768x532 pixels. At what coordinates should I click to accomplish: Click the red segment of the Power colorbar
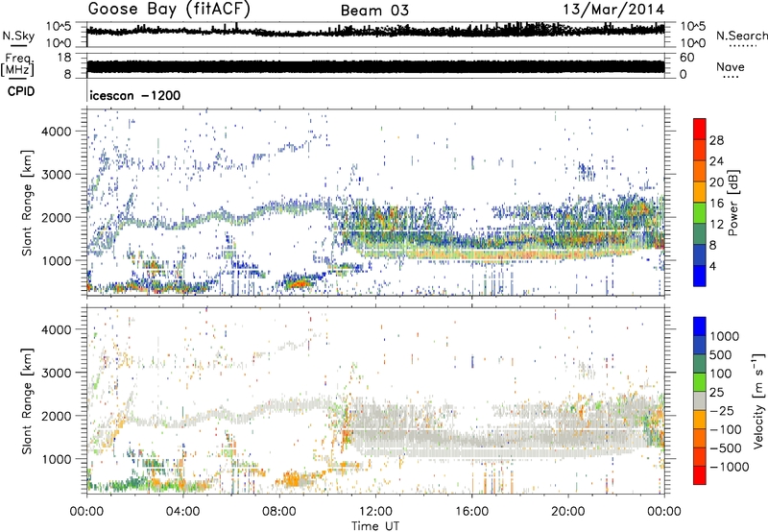click(x=700, y=129)
